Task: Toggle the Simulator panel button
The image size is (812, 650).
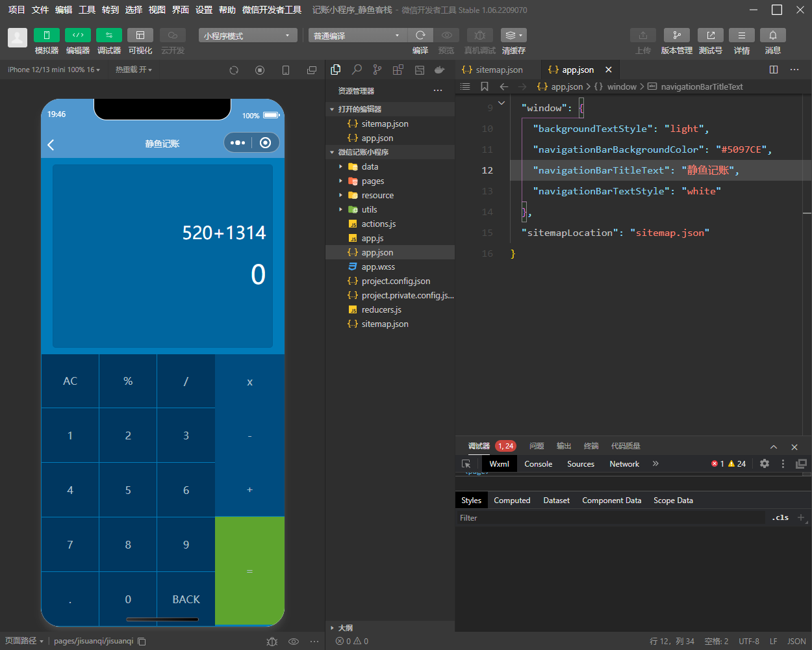Action: click(x=46, y=35)
